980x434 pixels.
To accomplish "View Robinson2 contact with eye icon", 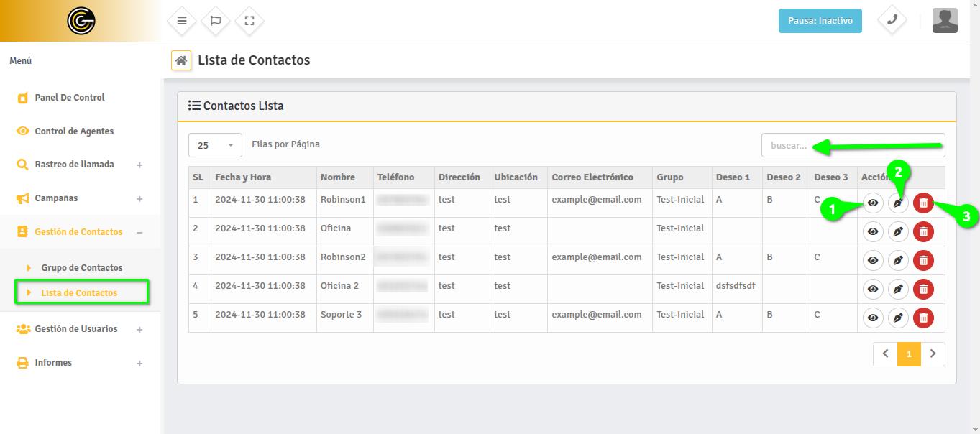I will [x=873, y=260].
